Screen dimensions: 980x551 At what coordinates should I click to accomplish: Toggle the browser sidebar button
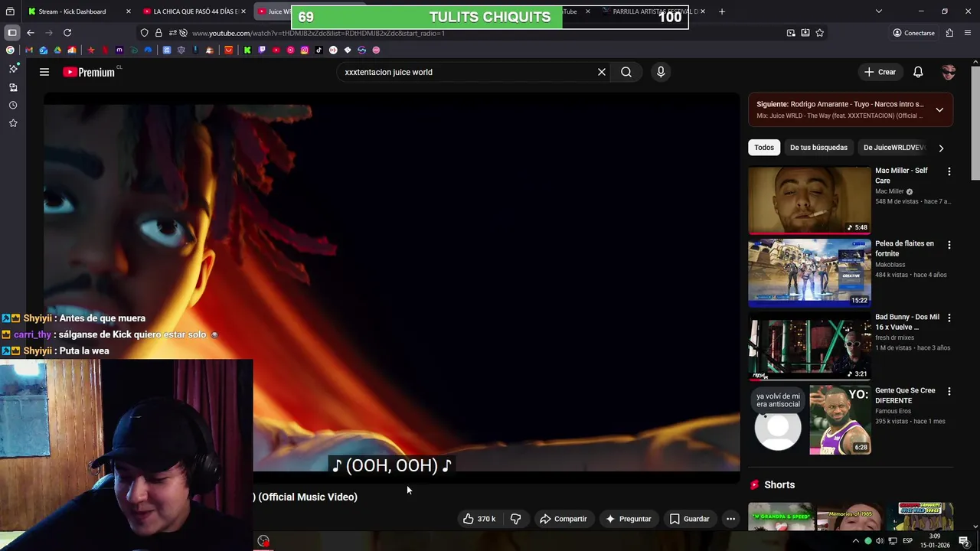tap(11, 33)
